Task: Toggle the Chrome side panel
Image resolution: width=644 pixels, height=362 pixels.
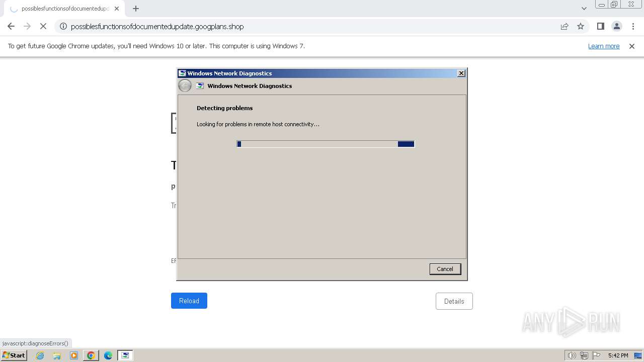Action: click(x=600, y=26)
